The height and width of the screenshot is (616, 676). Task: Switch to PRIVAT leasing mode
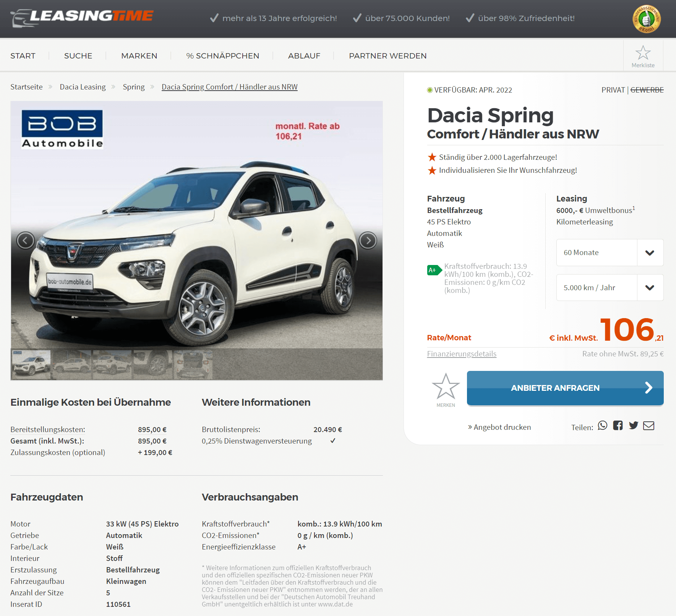click(x=613, y=90)
